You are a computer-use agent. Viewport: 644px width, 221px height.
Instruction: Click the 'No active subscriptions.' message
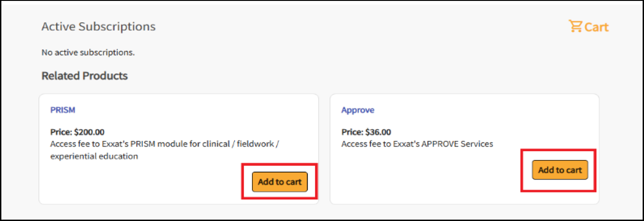(x=88, y=52)
